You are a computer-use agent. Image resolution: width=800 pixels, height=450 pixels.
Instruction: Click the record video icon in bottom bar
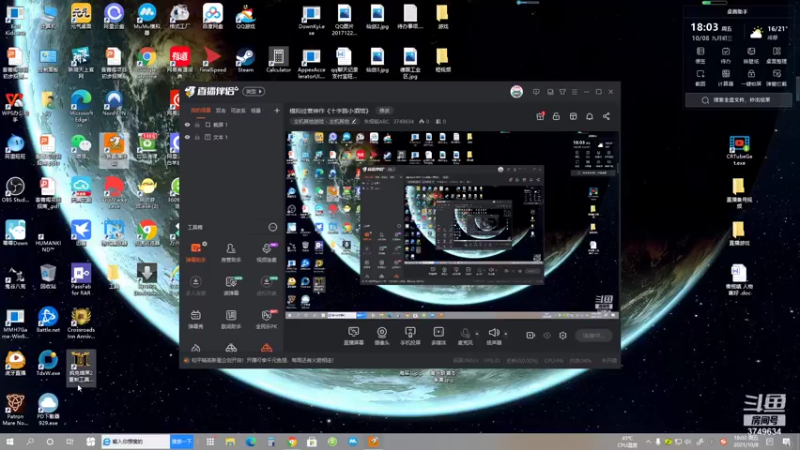point(531,335)
